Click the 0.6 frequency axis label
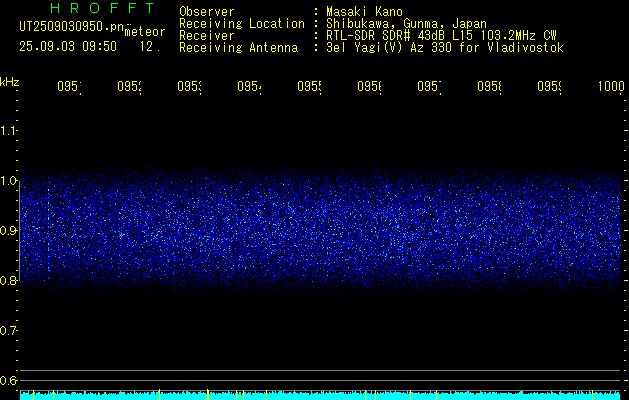Viewport: 629px width, 400px height. click(x=8, y=380)
